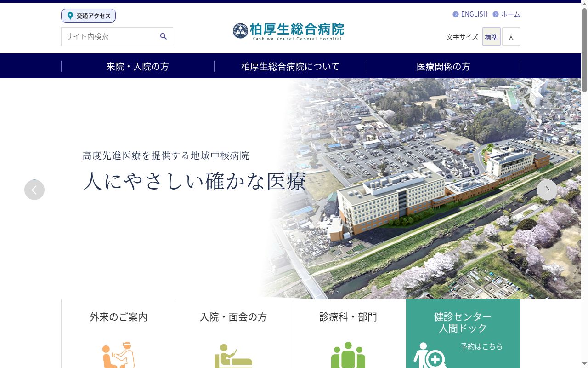
Task: Click the 高度先進医療を提供する地域中核病院 subtitle
Action: coord(166,155)
